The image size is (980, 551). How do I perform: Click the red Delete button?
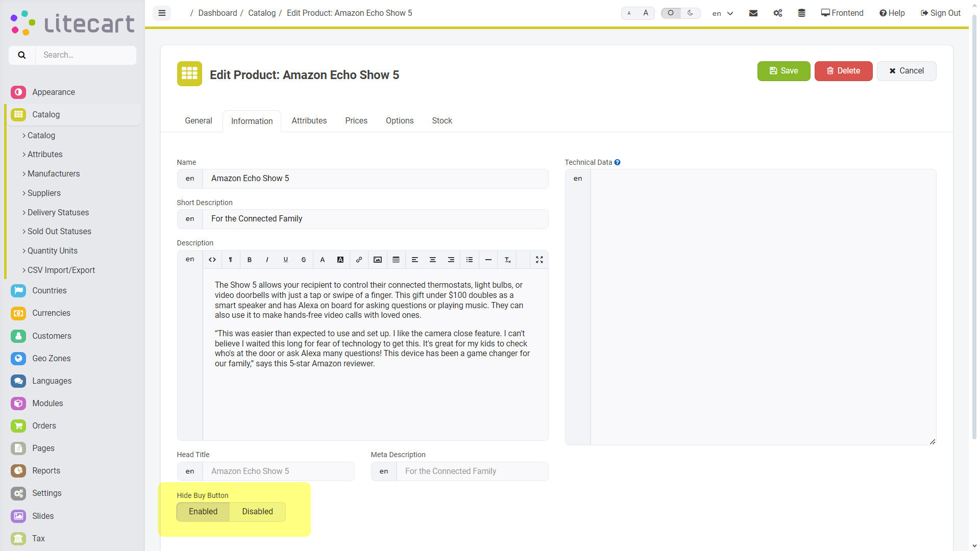coord(843,71)
